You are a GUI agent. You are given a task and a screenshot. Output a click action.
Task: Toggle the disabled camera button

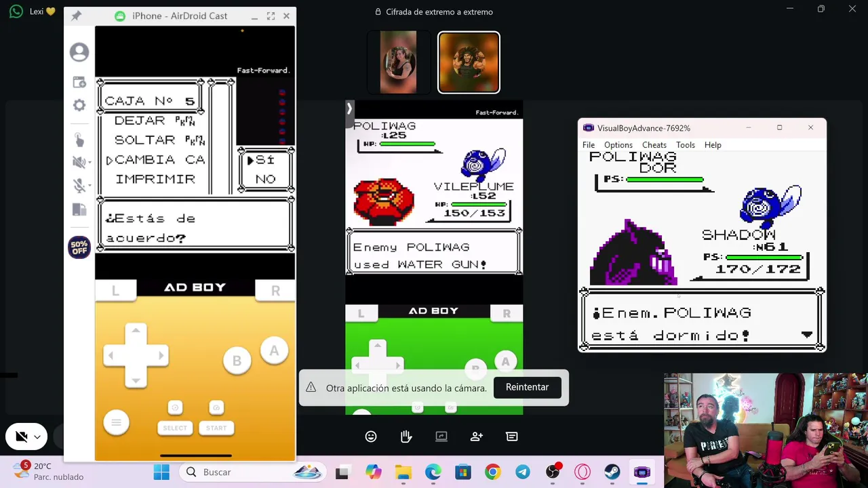[21, 436]
